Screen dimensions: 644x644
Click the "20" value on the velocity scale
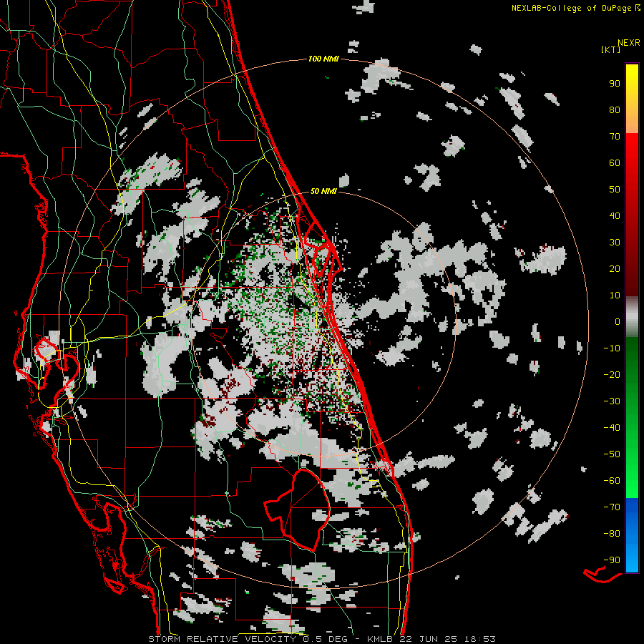[615, 268]
